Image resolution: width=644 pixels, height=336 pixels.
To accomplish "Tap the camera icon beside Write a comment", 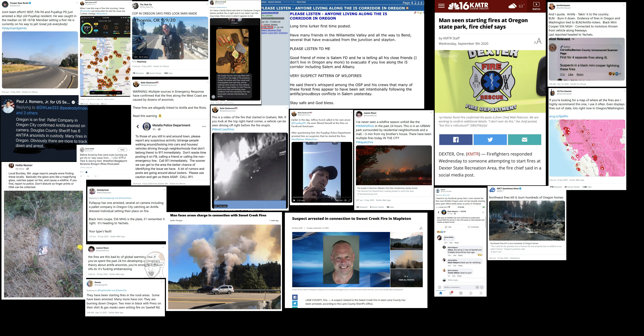I will coord(440,287).
